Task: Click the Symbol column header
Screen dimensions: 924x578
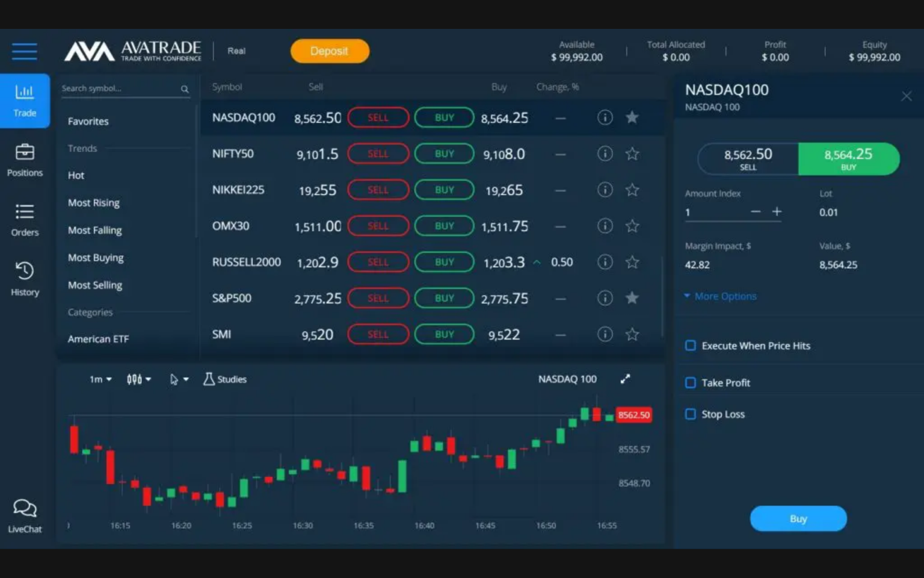Action: (227, 87)
